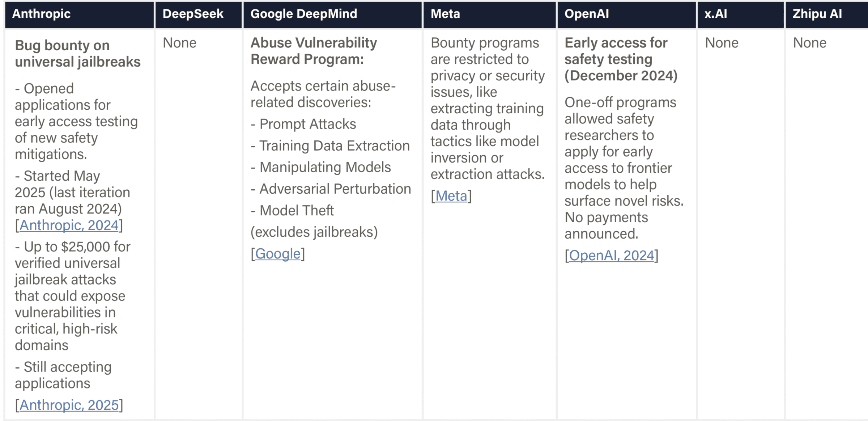Select the Meta column header
The height and width of the screenshot is (421, 868).
pos(445,14)
